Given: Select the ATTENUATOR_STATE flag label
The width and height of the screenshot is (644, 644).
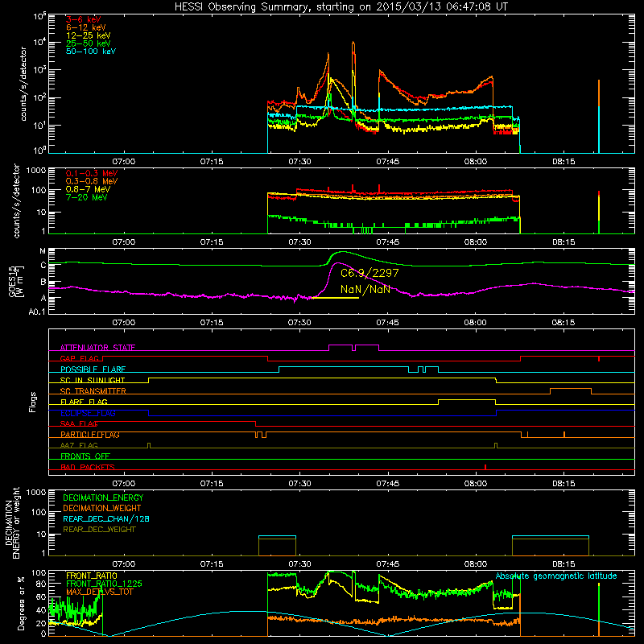Looking at the screenshot, I should [x=97, y=348].
